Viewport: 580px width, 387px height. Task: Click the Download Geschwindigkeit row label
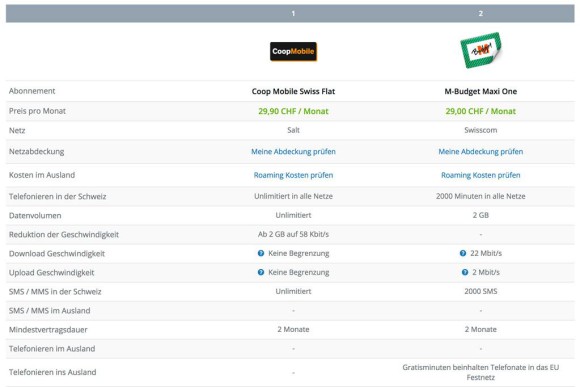coord(57,254)
